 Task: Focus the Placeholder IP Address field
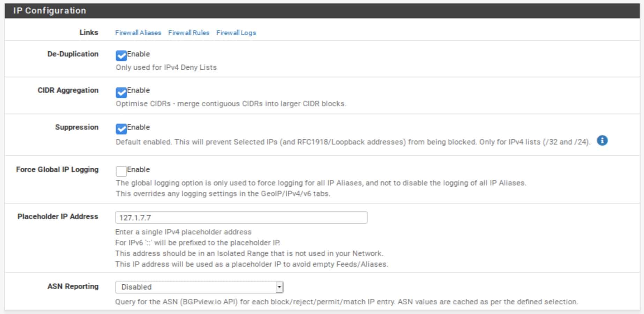pos(241,217)
